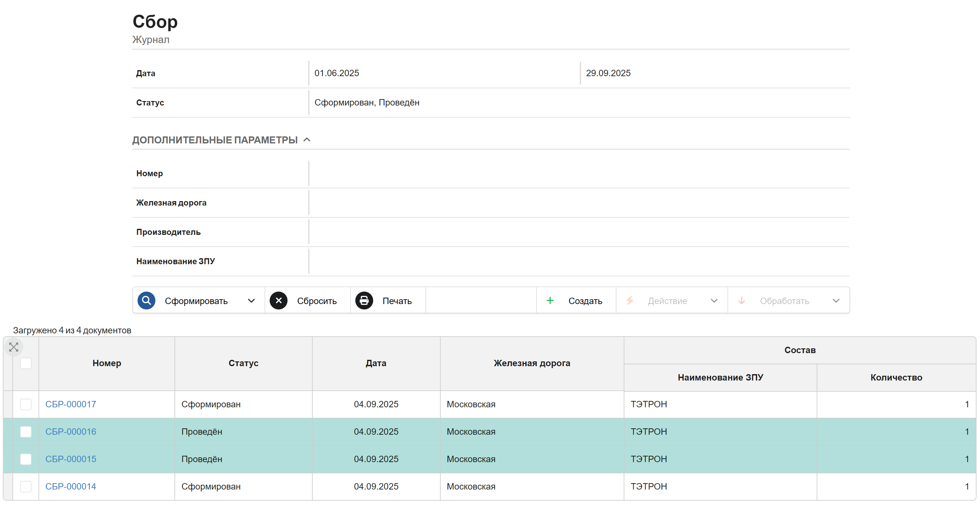Select checkbox next to СБР-000014
Image resolution: width=980 pixels, height=508 pixels.
coord(26,487)
